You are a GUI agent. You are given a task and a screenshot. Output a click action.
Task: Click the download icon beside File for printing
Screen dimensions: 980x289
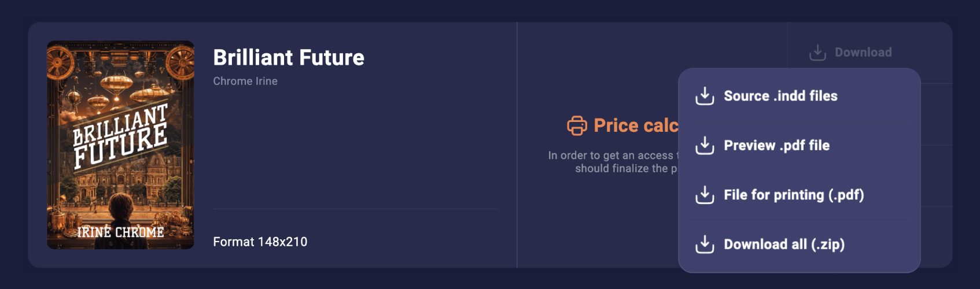pos(705,195)
